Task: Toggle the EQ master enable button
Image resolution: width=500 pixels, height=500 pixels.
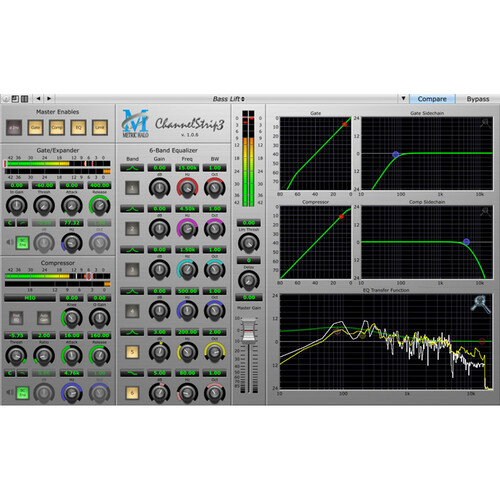Action: pyautogui.click(x=78, y=127)
